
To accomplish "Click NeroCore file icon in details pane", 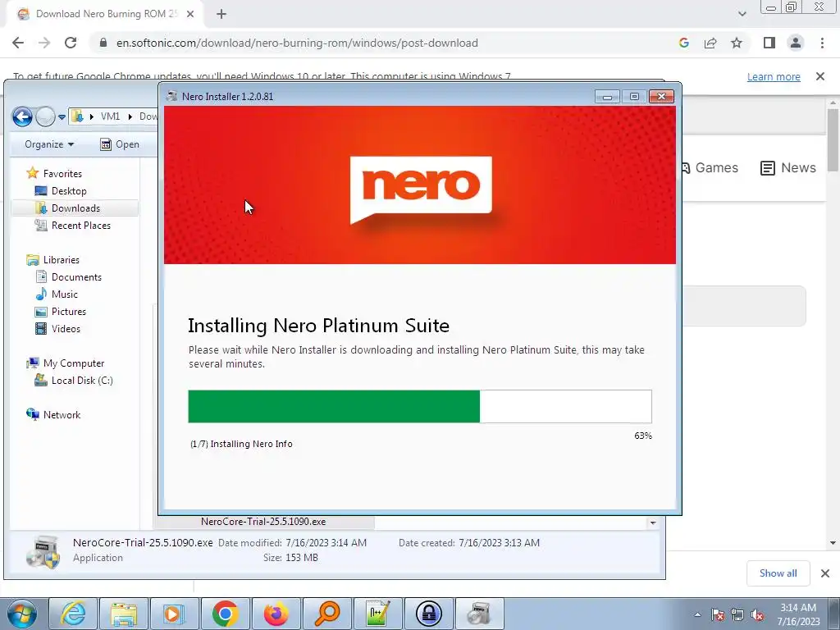I will [x=43, y=550].
